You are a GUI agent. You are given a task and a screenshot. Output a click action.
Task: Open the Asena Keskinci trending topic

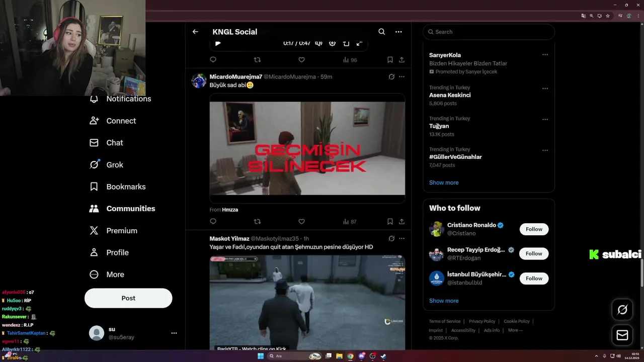pyautogui.click(x=450, y=95)
